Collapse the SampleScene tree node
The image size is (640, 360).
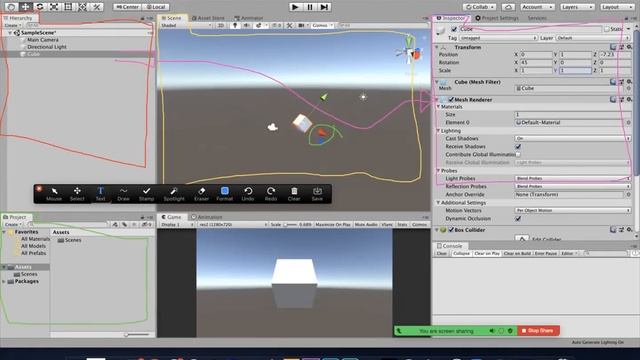(10, 33)
